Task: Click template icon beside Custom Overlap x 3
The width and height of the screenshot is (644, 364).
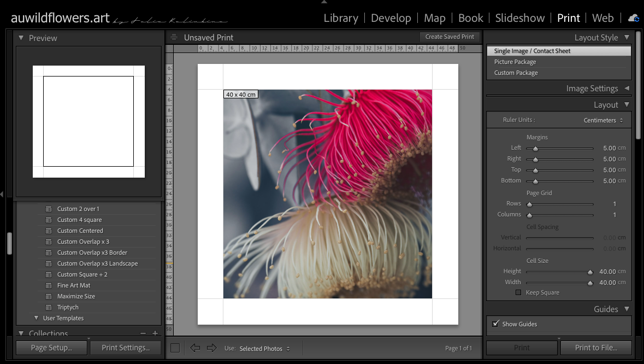Action: [49, 242]
